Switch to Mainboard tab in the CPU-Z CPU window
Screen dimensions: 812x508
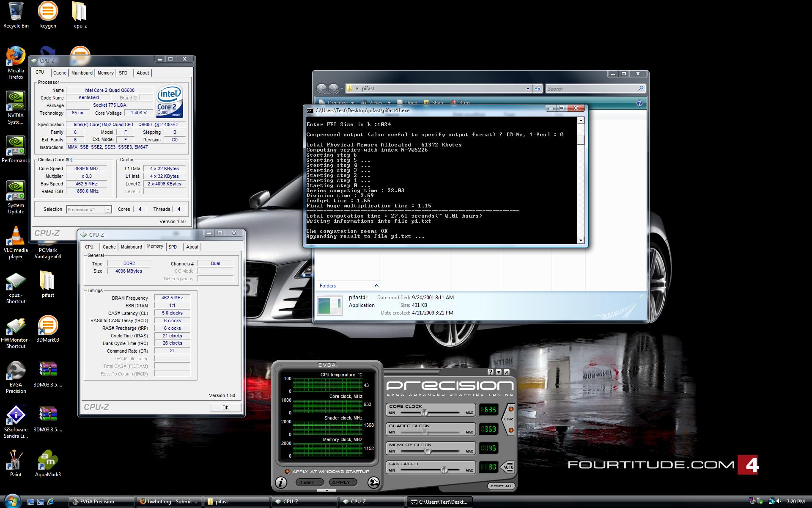[82, 73]
